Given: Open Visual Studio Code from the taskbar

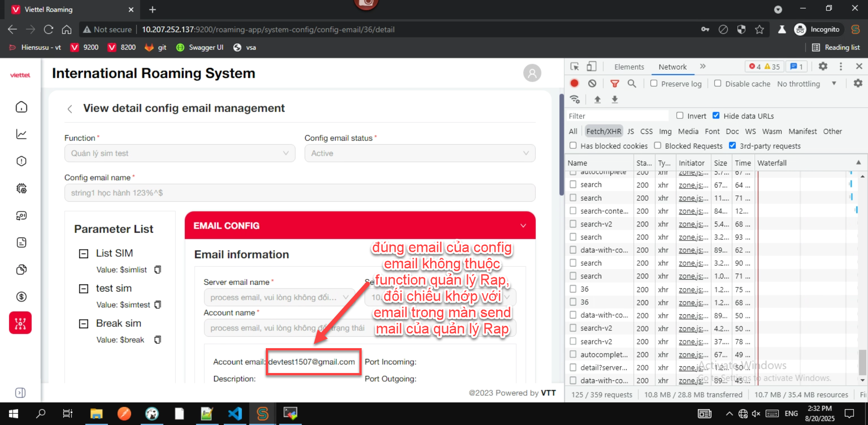Looking at the screenshot, I should pyautogui.click(x=235, y=414).
